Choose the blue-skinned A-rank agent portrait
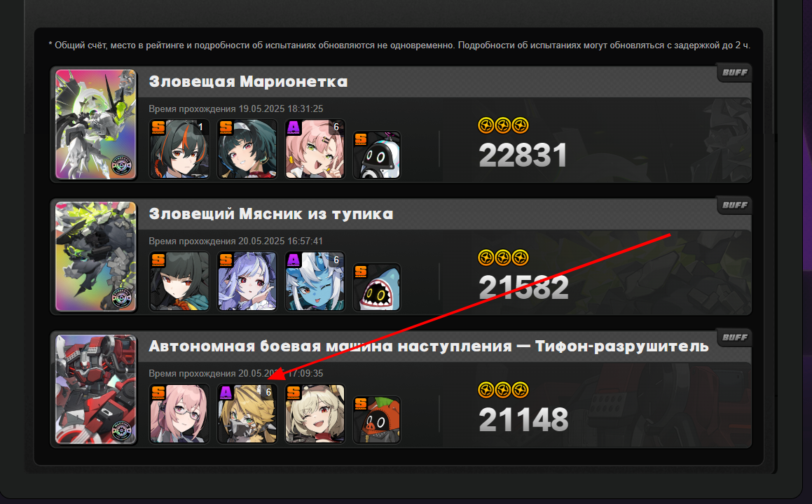 pos(315,281)
